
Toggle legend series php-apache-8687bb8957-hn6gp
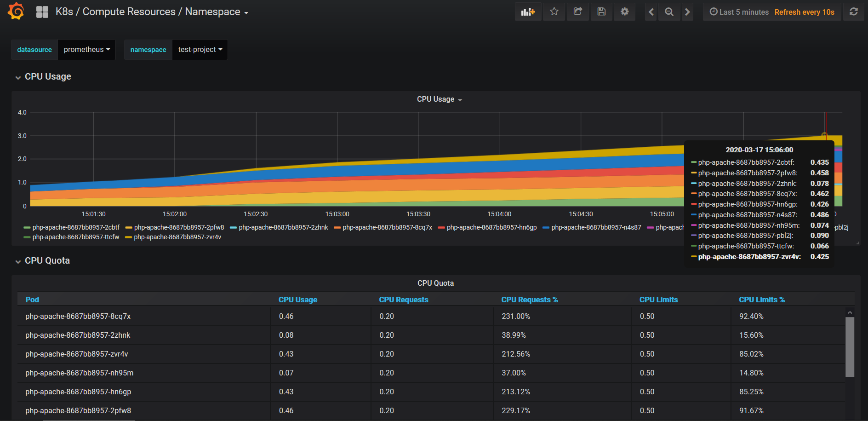point(491,227)
